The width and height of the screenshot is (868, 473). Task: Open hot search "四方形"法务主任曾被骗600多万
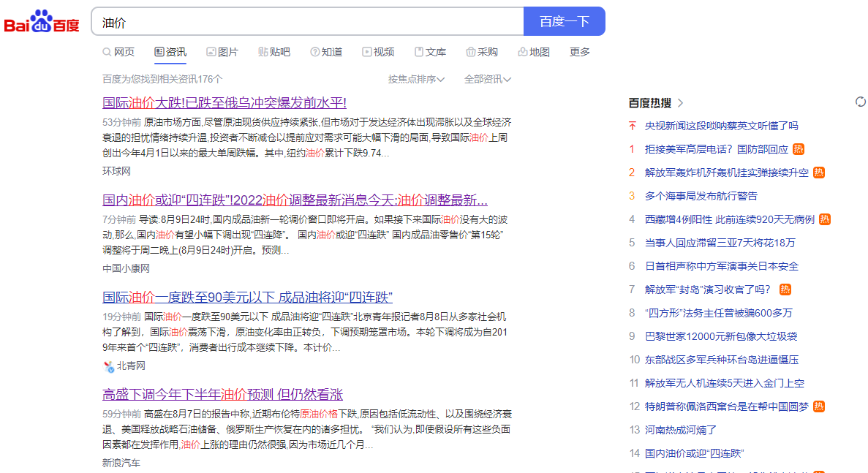[x=719, y=313]
